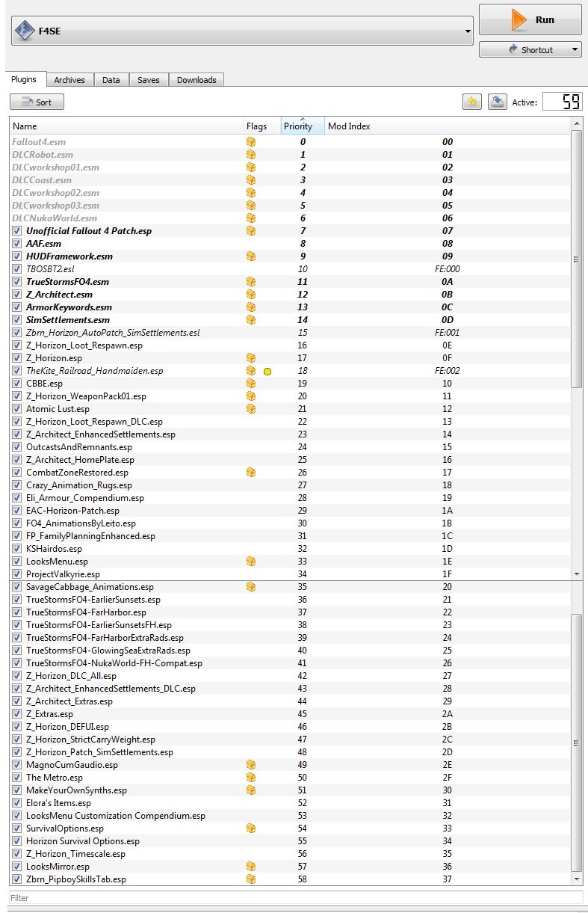Click the FE:001 mod index cell
The height and width of the screenshot is (913, 588).
point(447,333)
